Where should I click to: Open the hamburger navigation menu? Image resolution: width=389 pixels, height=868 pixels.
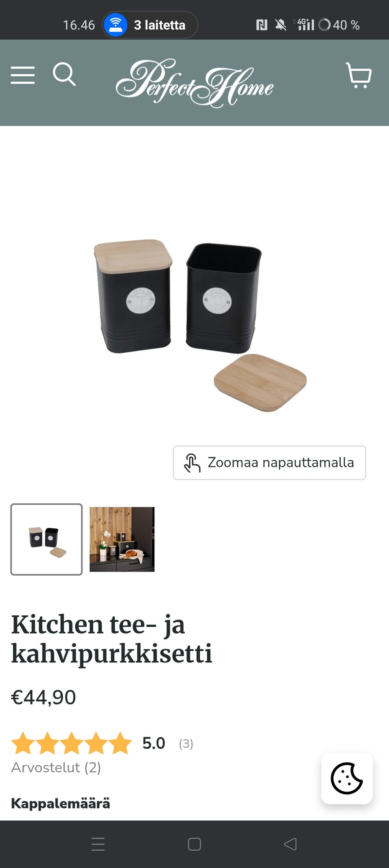point(23,75)
